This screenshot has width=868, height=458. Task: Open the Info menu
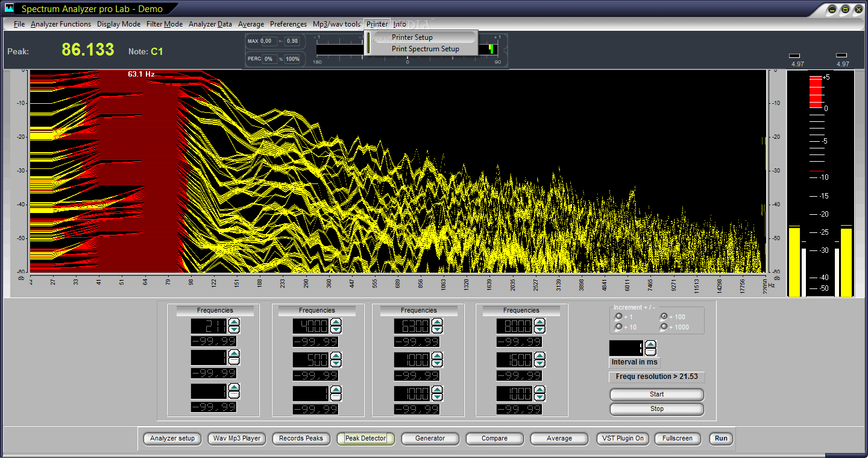click(400, 24)
